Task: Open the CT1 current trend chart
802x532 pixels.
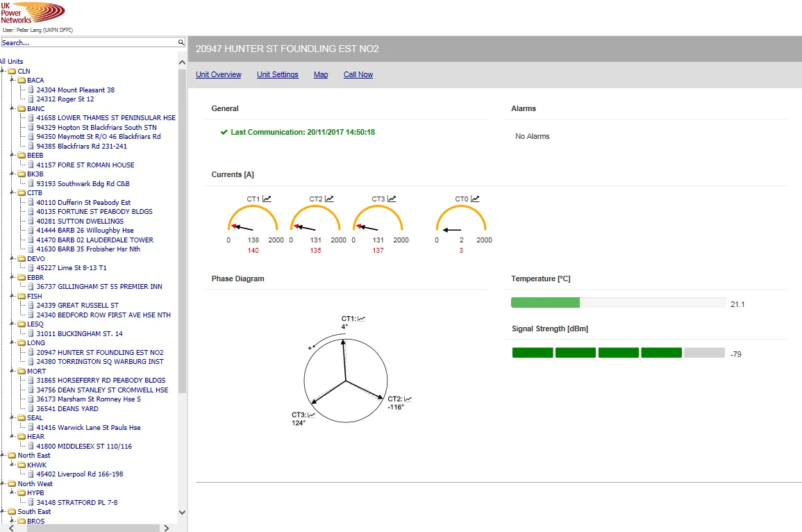Action: (x=267, y=198)
